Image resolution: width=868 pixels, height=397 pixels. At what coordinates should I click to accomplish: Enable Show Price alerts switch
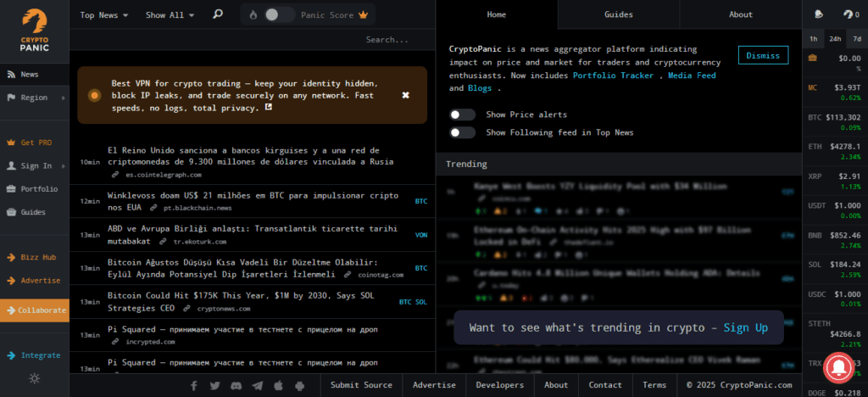(x=462, y=115)
